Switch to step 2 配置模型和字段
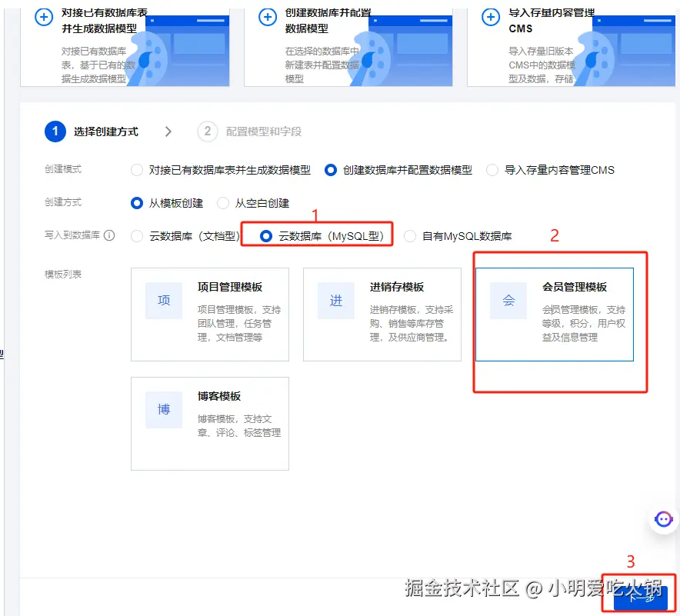This screenshot has height=616, width=680. click(208, 131)
